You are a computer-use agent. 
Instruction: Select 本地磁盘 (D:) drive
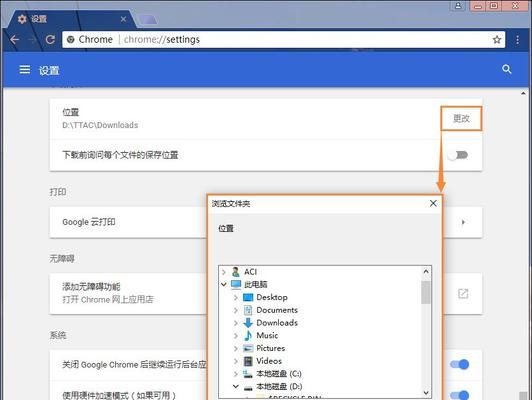273,386
